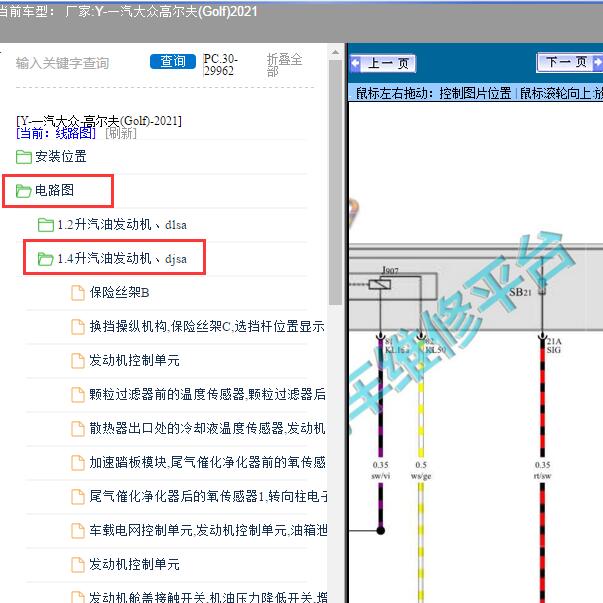Viewport: 603px width, 603px height.
Task: Open 散热器出口处的冷却液温度传感器 diagram
Action: tap(207, 428)
